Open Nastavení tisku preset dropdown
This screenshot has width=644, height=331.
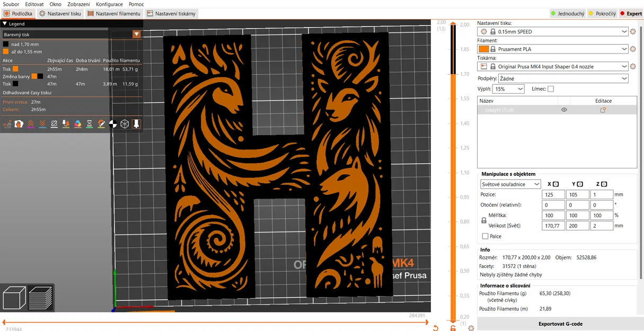tap(553, 32)
